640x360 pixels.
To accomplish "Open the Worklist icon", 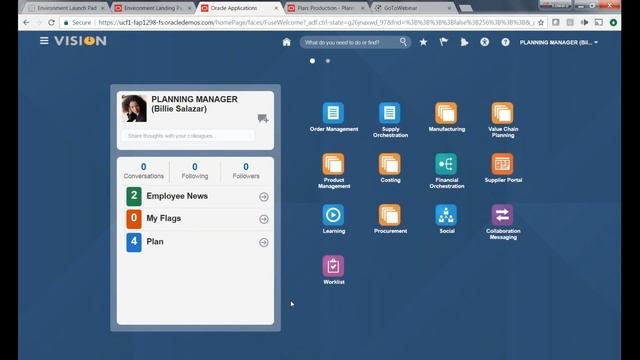I will [x=333, y=266].
